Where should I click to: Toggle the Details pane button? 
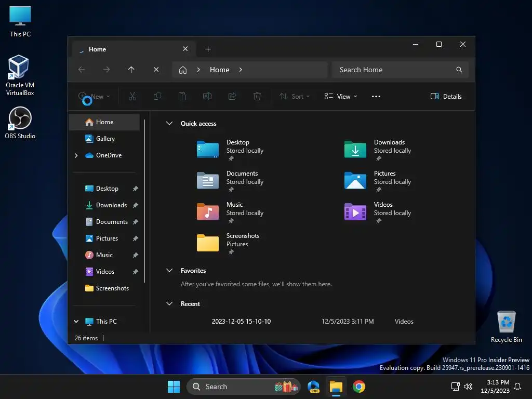[x=446, y=96]
